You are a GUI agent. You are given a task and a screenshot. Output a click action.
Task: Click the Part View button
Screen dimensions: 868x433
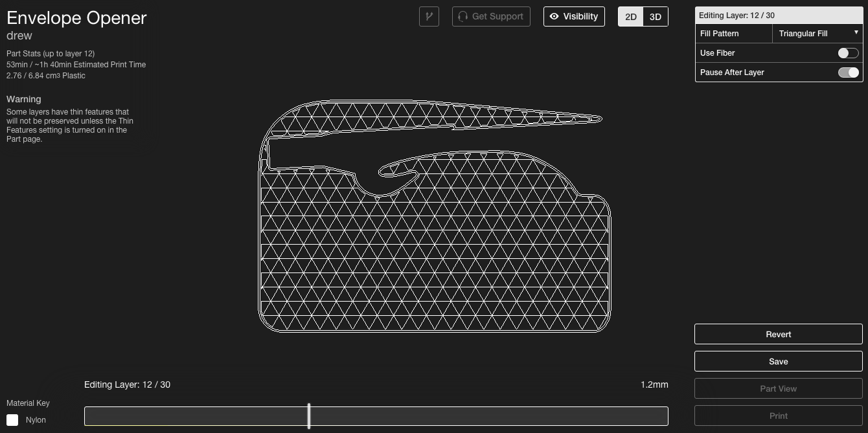(778, 388)
